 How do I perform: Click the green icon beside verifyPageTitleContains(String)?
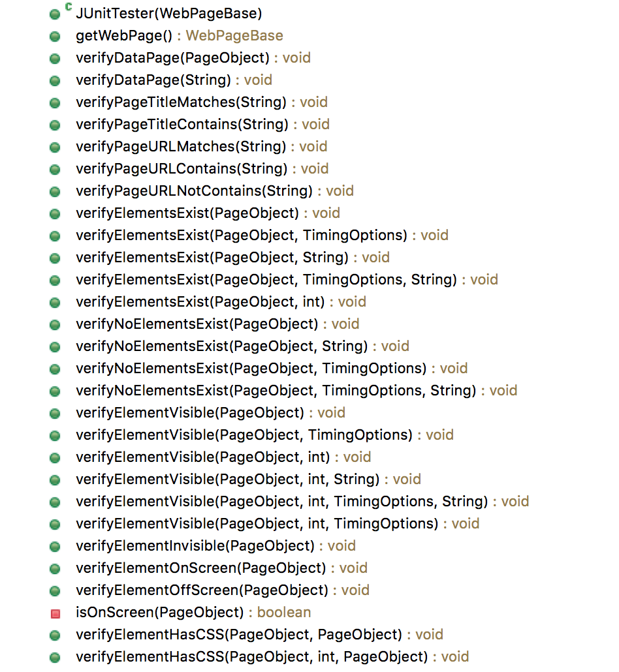[55, 125]
